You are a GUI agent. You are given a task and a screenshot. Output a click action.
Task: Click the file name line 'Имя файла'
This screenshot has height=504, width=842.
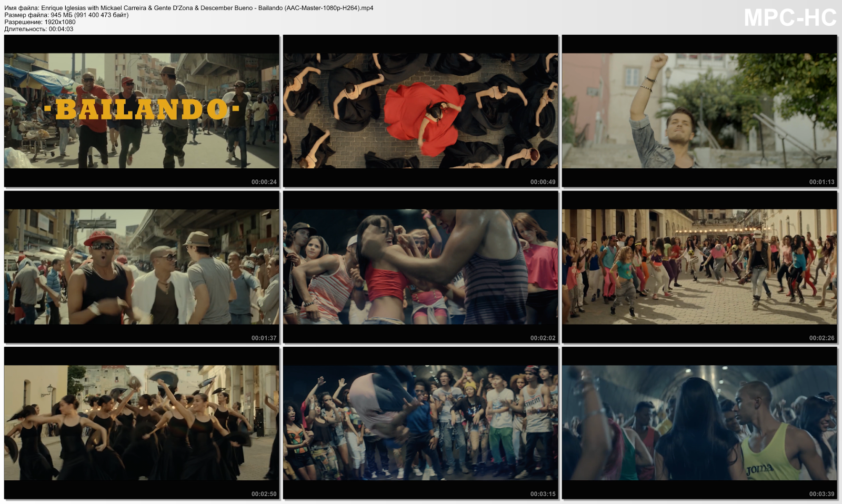pos(189,8)
